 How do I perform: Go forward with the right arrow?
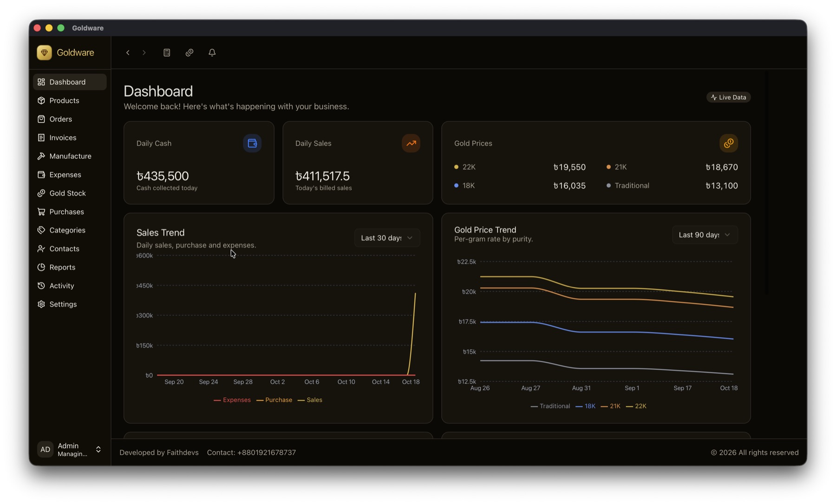pyautogui.click(x=144, y=52)
